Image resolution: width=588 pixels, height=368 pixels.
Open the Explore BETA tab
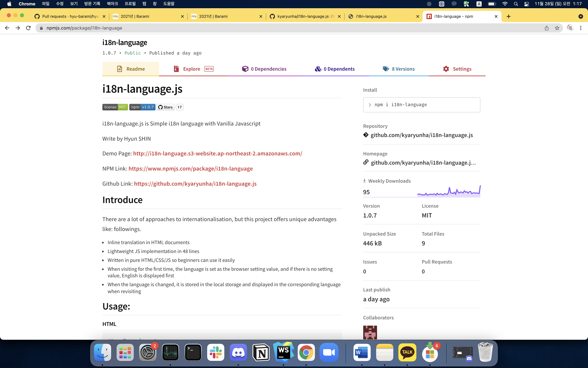tap(193, 69)
